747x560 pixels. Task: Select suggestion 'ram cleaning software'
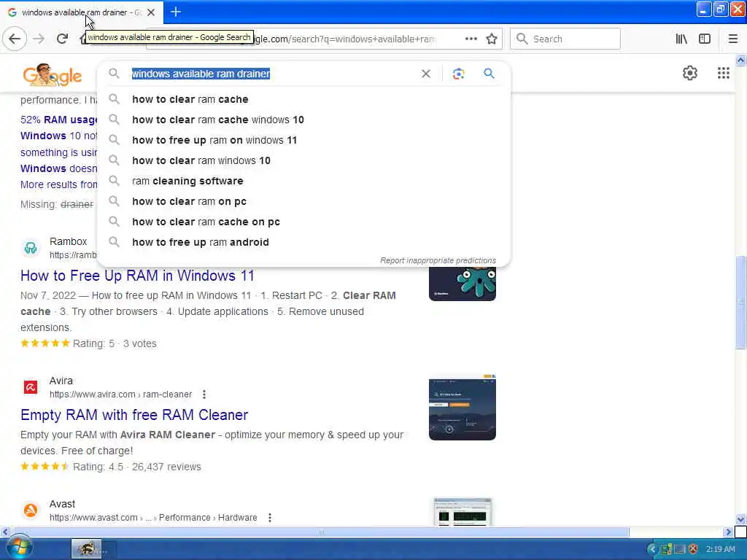pos(304,181)
